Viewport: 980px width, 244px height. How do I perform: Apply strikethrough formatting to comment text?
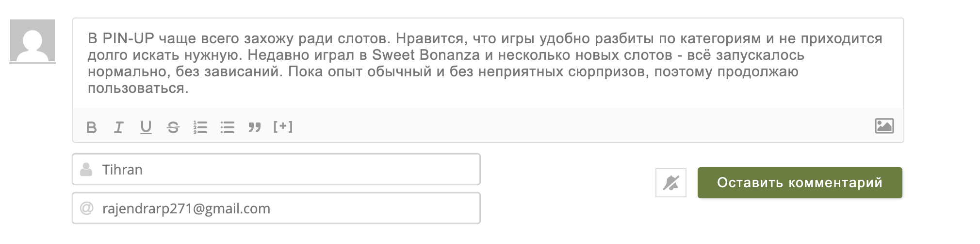pos(173,127)
